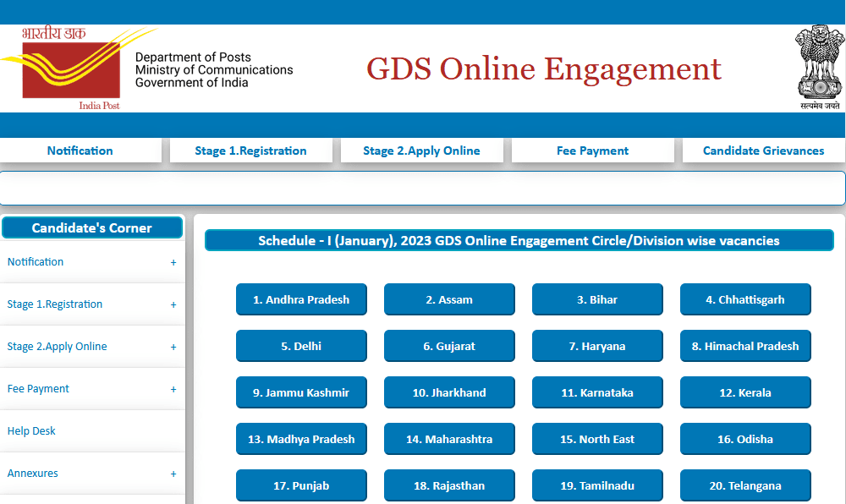
Task: Choose the 6. Gujarat circle
Action: 449,346
